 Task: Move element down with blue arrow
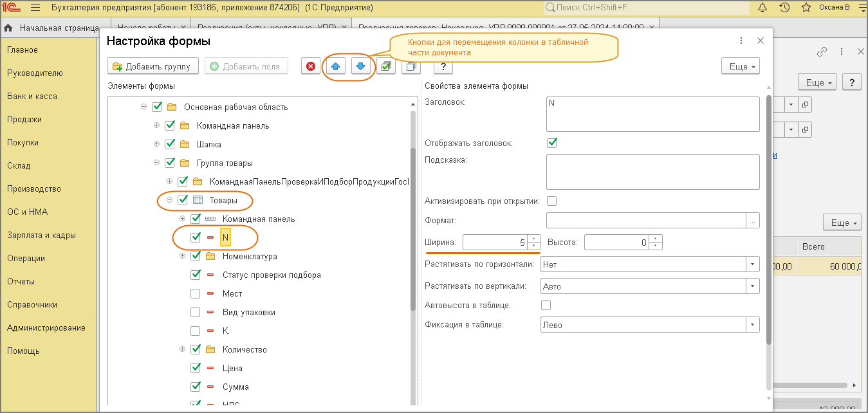(x=362, y=66)
